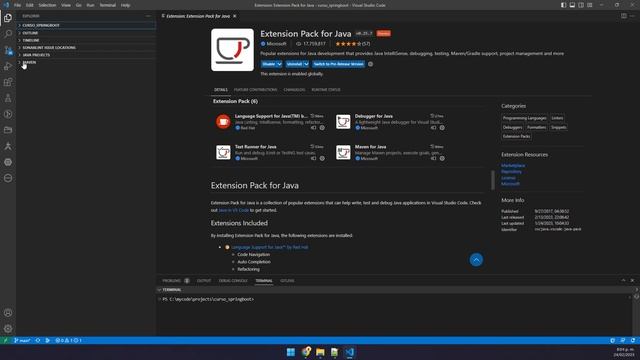
Task: Close the Extension Pack for Java tab
Action: tap(235, 16)
